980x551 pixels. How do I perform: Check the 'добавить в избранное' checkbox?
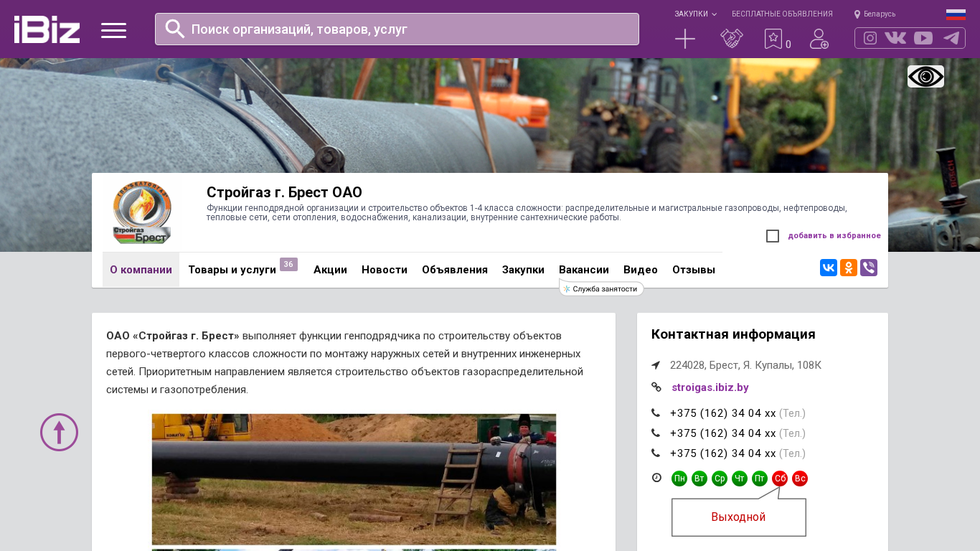pyautogui.click(x=773, y=236)
